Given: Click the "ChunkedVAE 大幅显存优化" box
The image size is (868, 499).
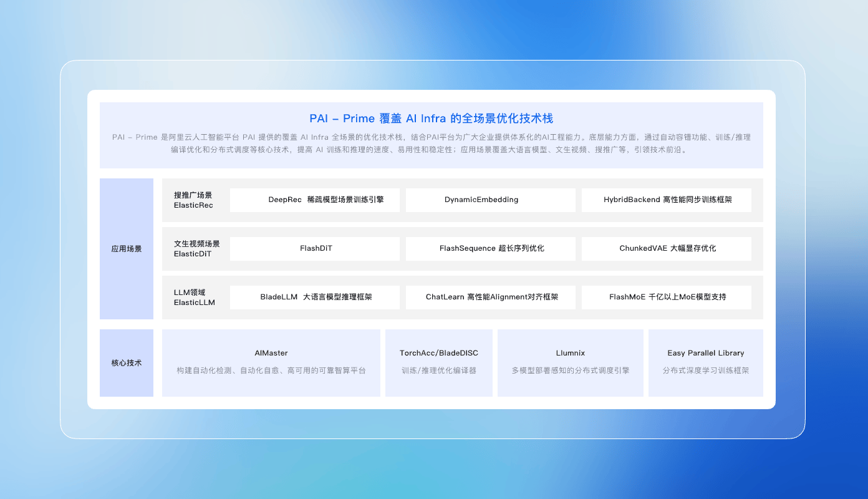Looking at the screenshot, I should point(667,249).
